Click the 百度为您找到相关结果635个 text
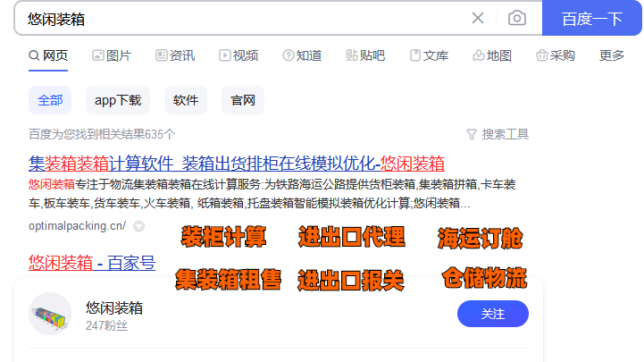Viewport: 644px width, 362px height. (102, 134)
